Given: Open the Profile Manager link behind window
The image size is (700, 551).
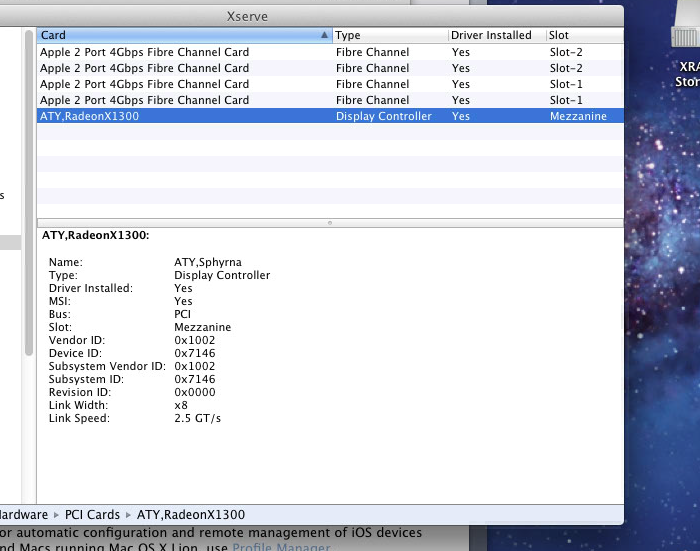Looking at the screenshot, I should tap(281, 547).
